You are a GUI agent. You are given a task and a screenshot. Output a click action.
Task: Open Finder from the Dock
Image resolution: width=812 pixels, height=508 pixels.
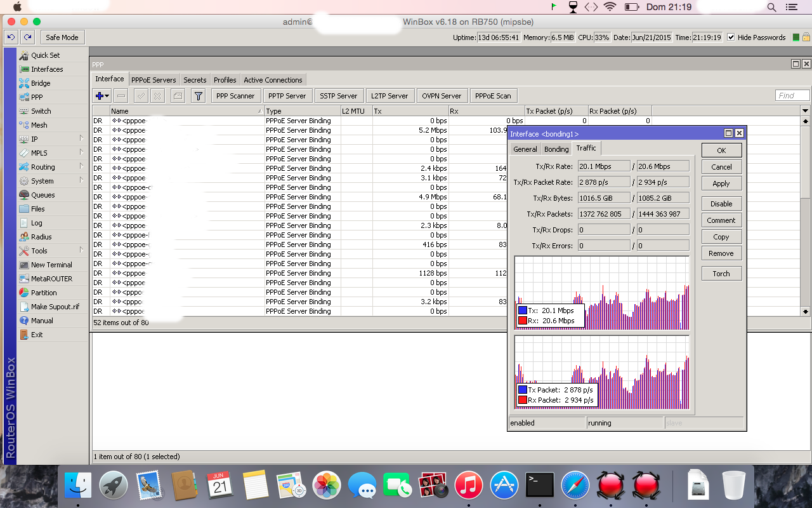78,485
